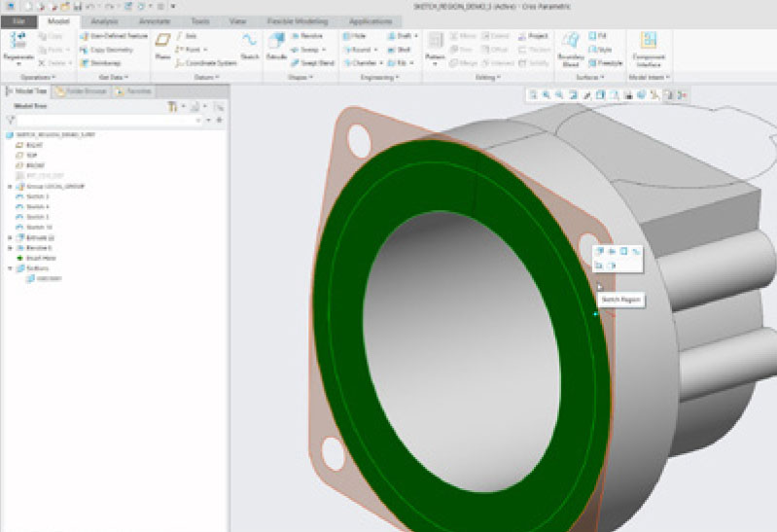Switch to the Analysis ribbon tab
777x532 pixels.
105,21
